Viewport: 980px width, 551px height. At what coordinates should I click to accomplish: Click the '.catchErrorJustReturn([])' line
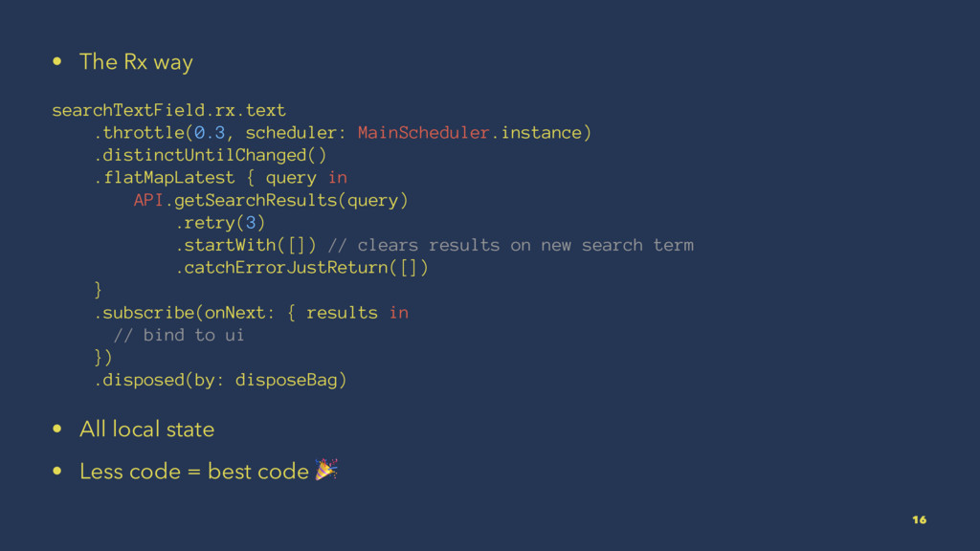pos(301,268)
